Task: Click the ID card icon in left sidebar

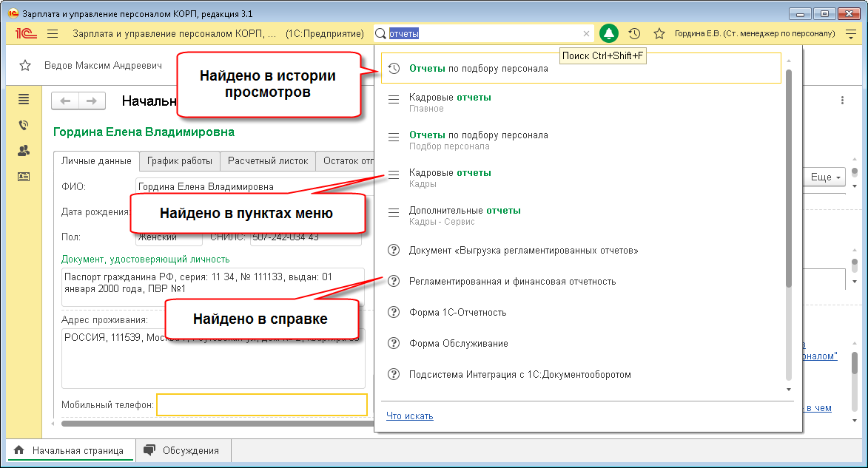Action: tap(24, 177)
